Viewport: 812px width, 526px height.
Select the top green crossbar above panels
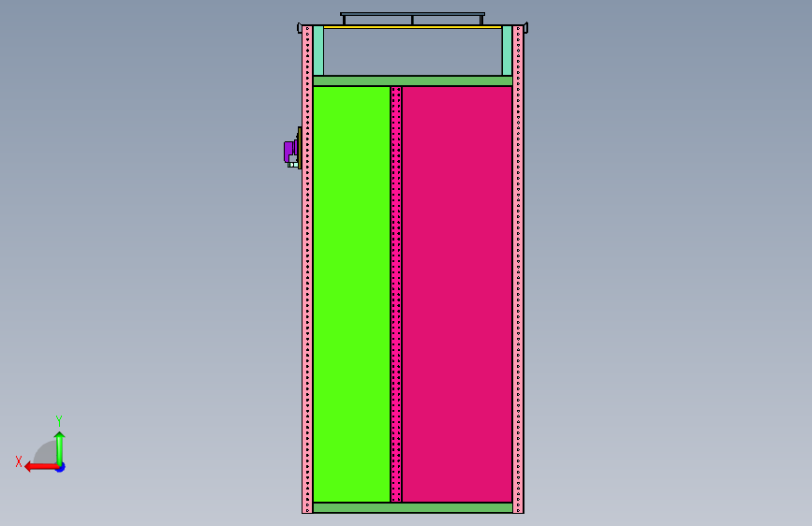coord(413,80)
